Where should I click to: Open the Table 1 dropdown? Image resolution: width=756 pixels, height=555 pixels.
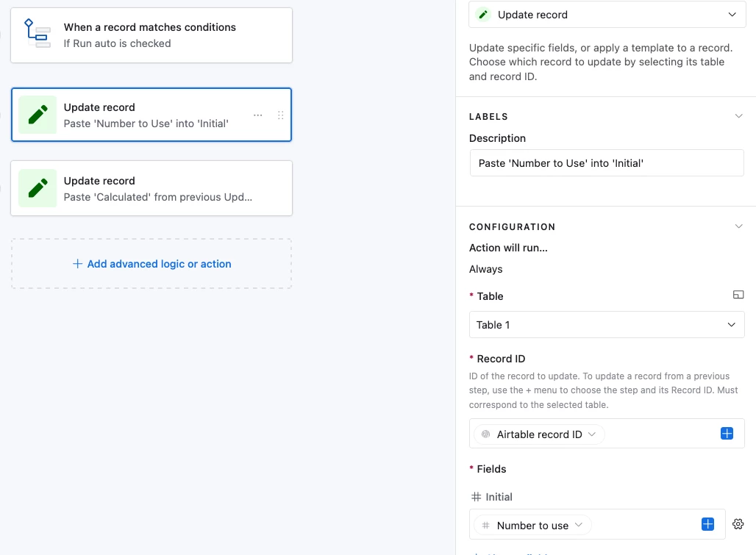[607, 325]
